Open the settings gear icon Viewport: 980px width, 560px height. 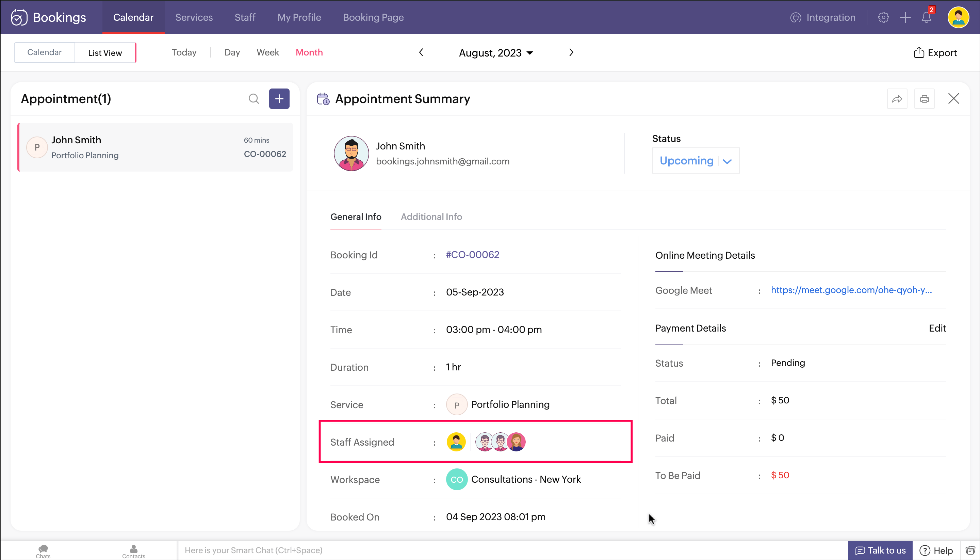click(883, 17)
